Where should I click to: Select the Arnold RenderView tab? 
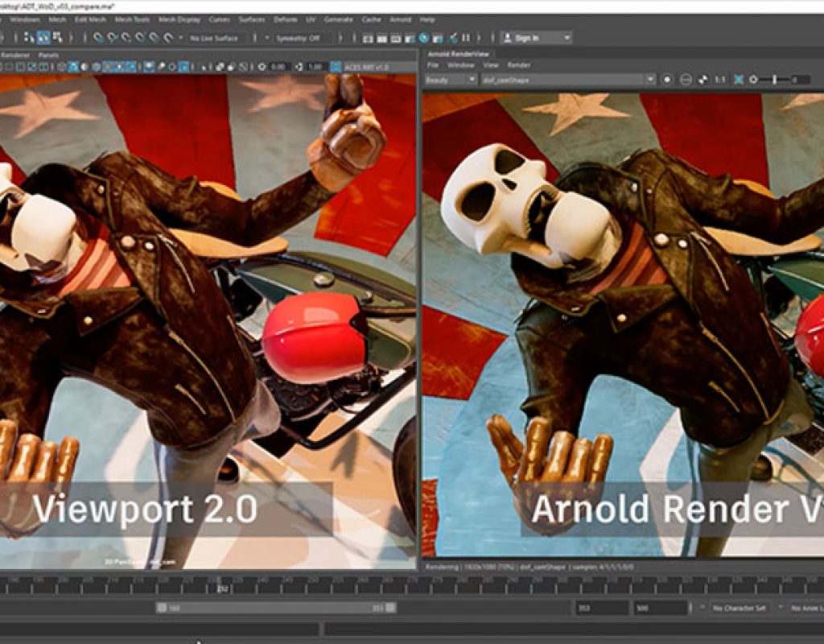click(458, 54)
